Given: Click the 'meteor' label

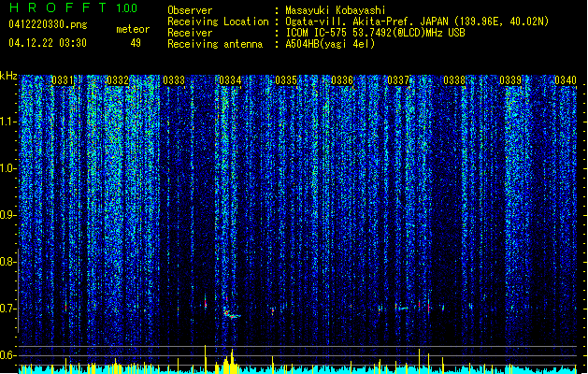Looking at the screenshot, I should coord(133,29).
